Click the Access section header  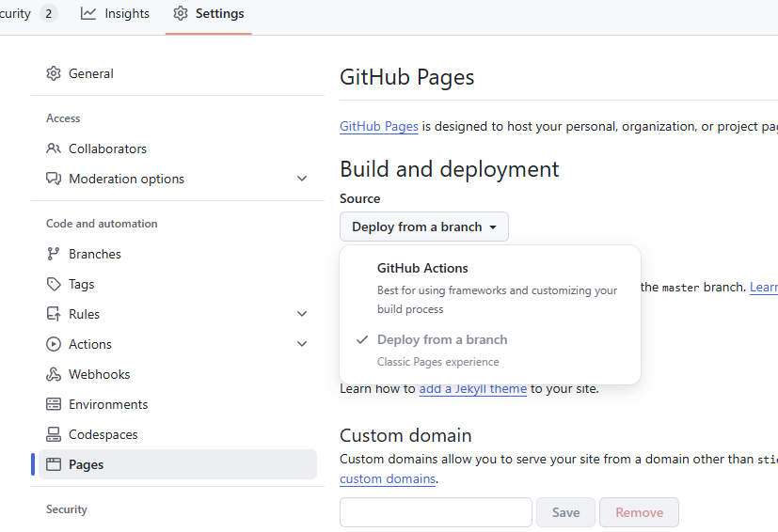63,118
